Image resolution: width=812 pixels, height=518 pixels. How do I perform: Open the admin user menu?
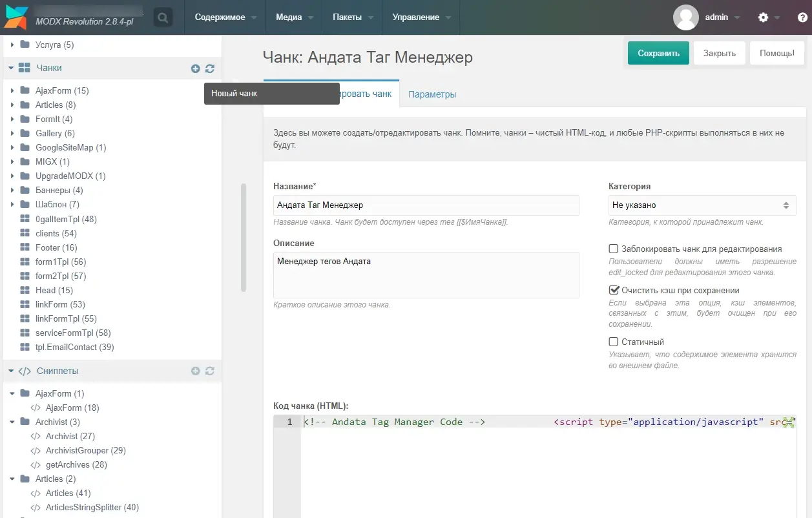coord(722,17)
